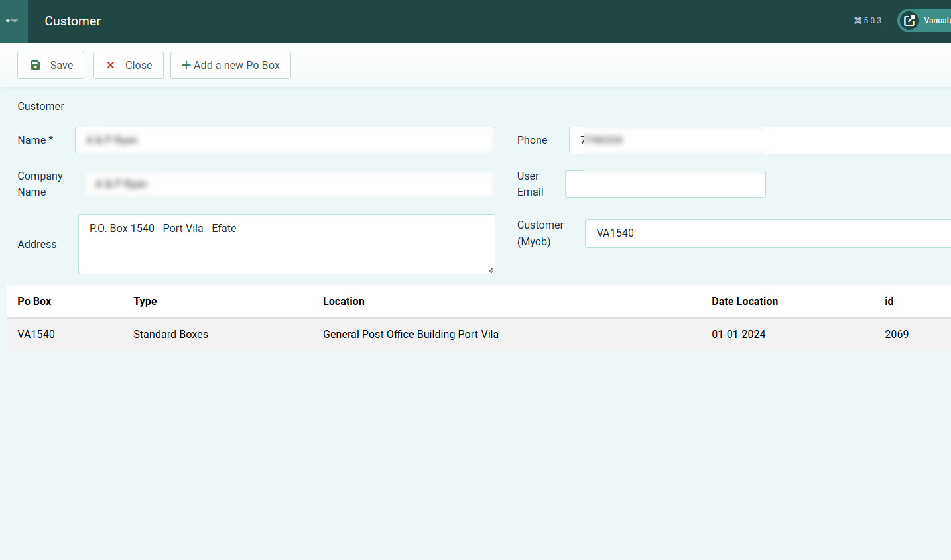This screenshot has height=560, width=951.
Task: Click into the Name input field
Action: coord(285,140)
